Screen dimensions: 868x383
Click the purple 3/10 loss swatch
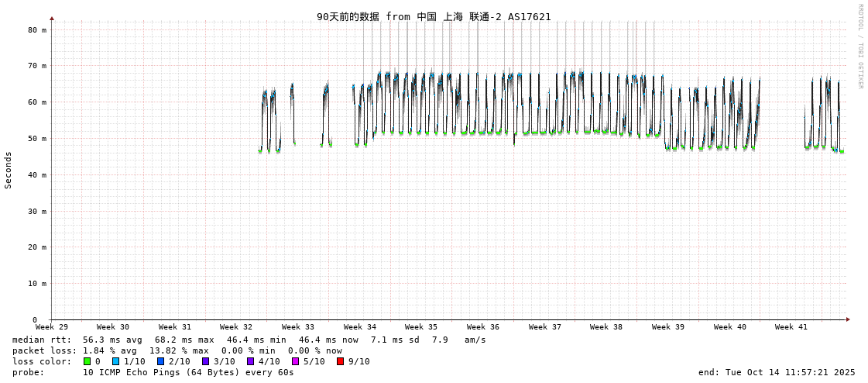[x=206, y=361]
